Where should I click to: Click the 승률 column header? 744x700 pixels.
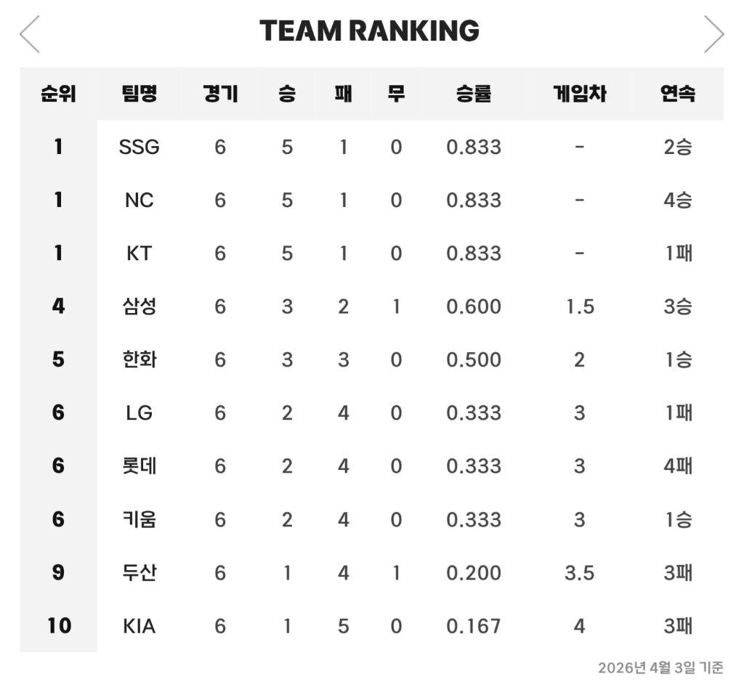(x=474, y=94)
